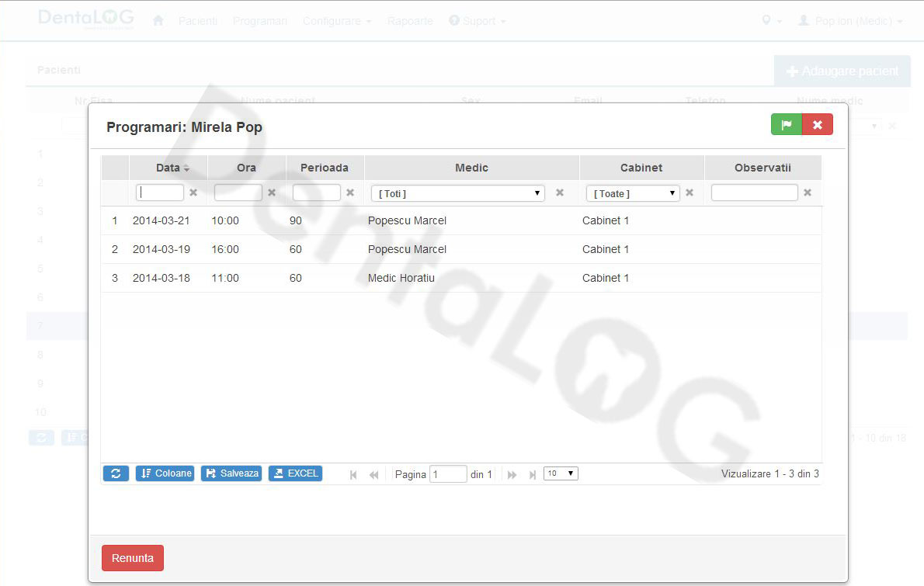Sort table by Ora column header

click(x=246, y=168)
